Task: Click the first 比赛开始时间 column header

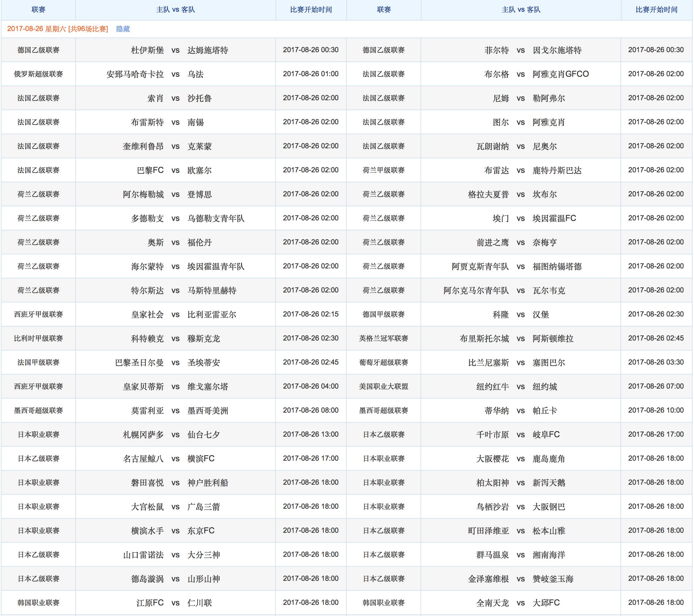Action: [311, 9]
